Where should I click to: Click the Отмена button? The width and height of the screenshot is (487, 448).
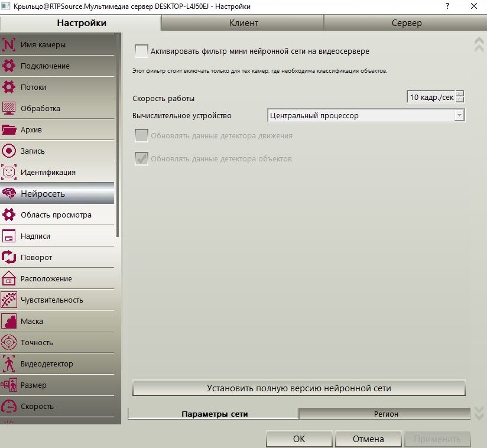368,439
